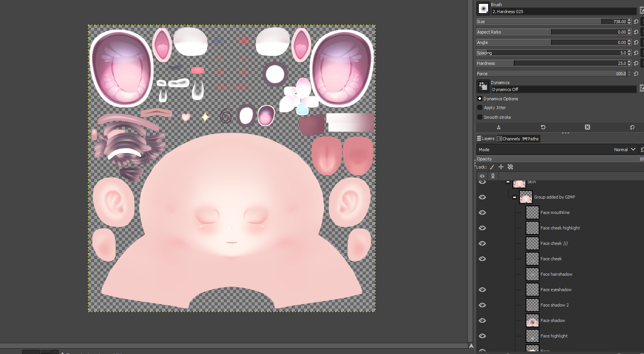This screenshot has height=354, width=644.
Task: Click the brush name field '2. Hardness 025'
Action: (x=564, y=12)
